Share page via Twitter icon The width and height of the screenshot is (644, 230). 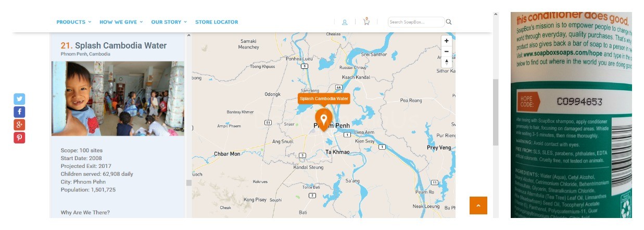pos(19,99)
